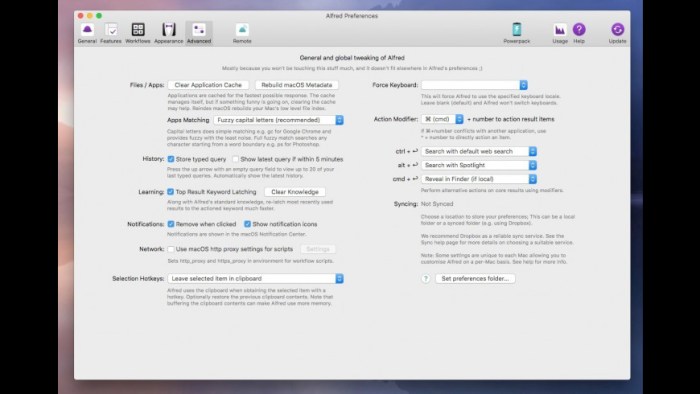Click Rebuild macOS Metadata button

coord(296,85)
